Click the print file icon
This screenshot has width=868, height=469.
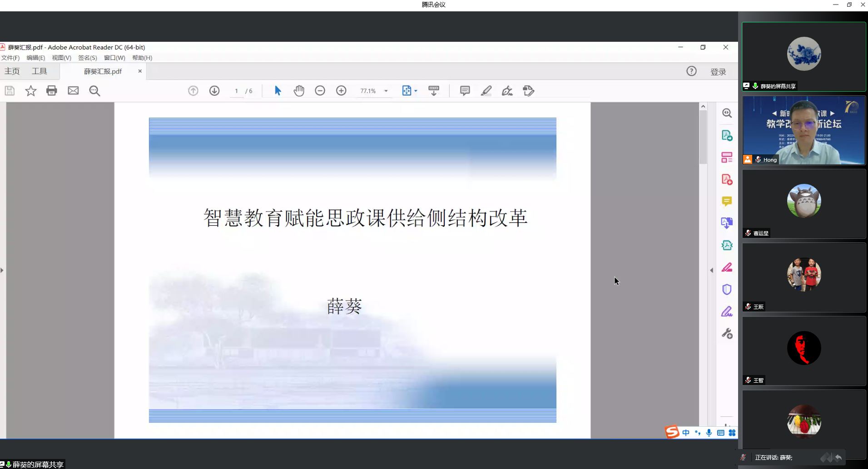pos(52,91)
